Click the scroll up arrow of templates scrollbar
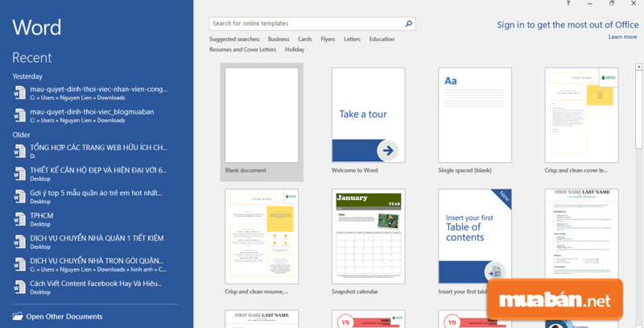The width and height of the screenshot is (644, 328). (x=638, y=67)
